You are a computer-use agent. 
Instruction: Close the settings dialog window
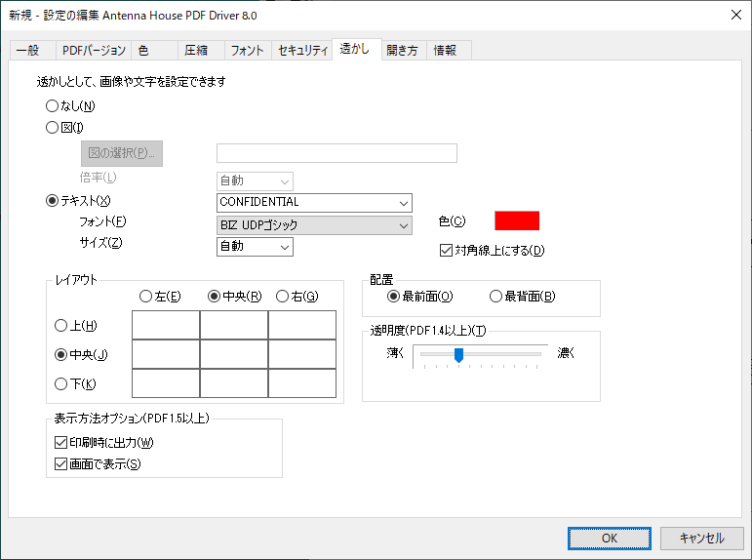pyautogui.click(x=732, y=13)
